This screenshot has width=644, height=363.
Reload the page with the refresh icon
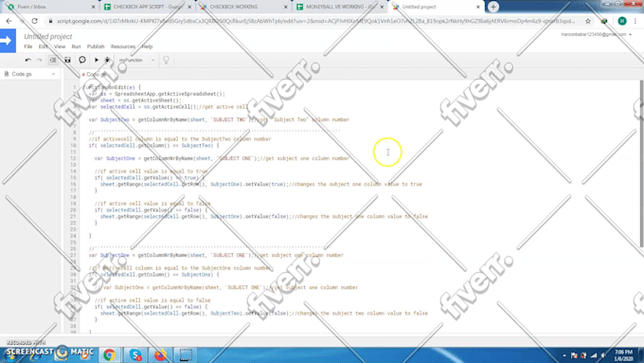point(35,21)
